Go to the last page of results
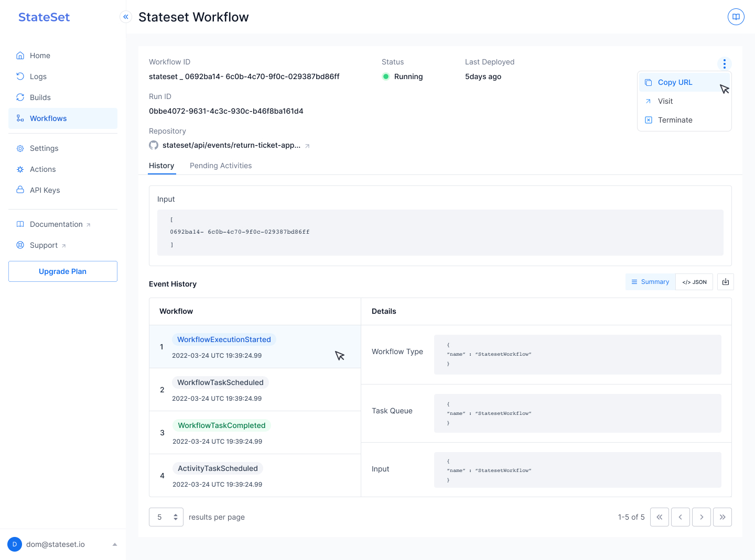 pyautogui.click(x=722, y=517)
